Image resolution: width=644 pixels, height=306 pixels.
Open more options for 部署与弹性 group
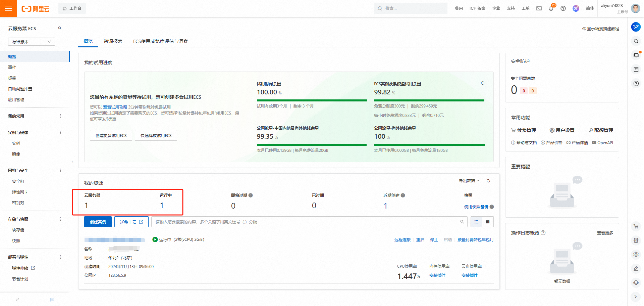tap(60, 257)
